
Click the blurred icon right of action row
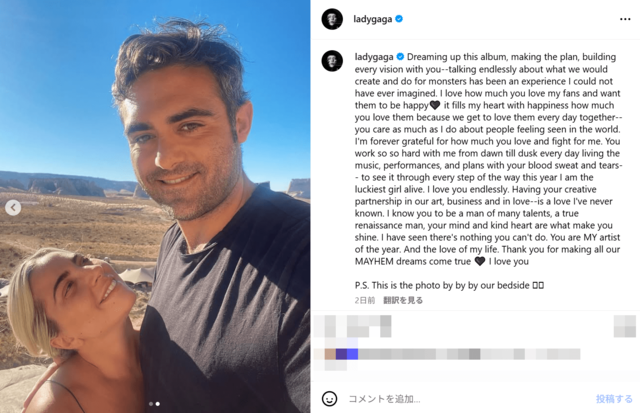[x=625, y=326]
